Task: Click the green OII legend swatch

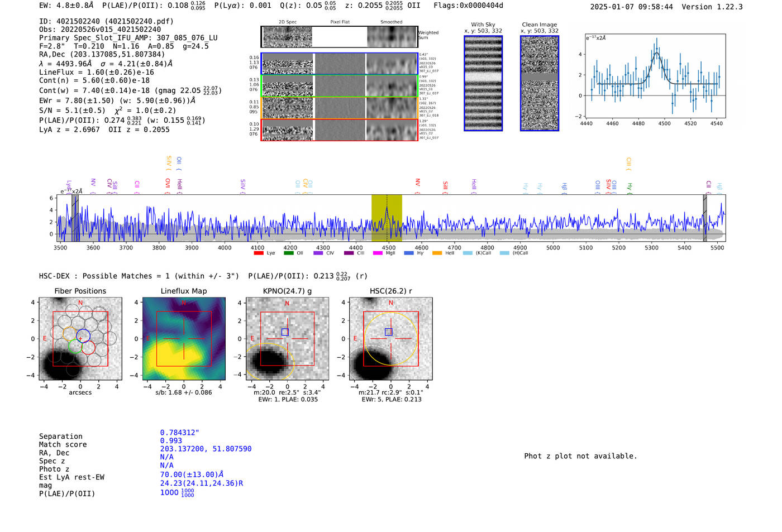Action: [x=288, y=253]
